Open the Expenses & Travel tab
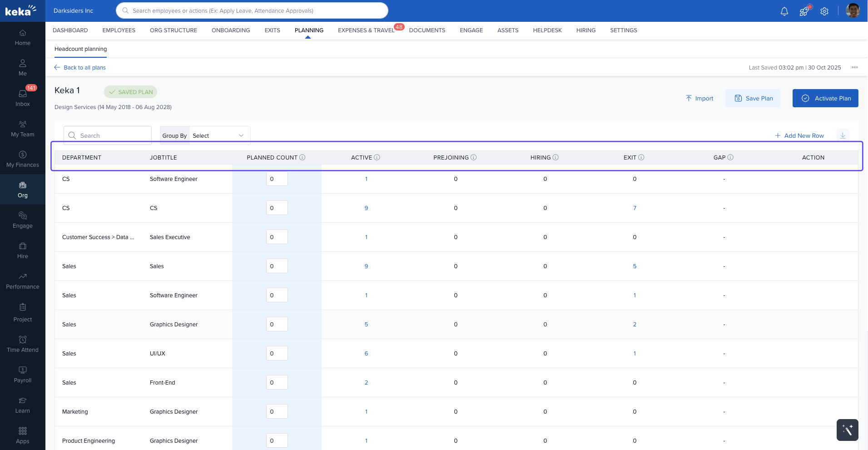 [x=366, y=30]
